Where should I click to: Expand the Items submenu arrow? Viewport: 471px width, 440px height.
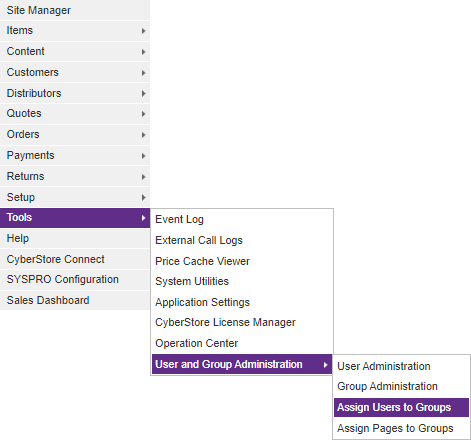click(x=143, y=31)
